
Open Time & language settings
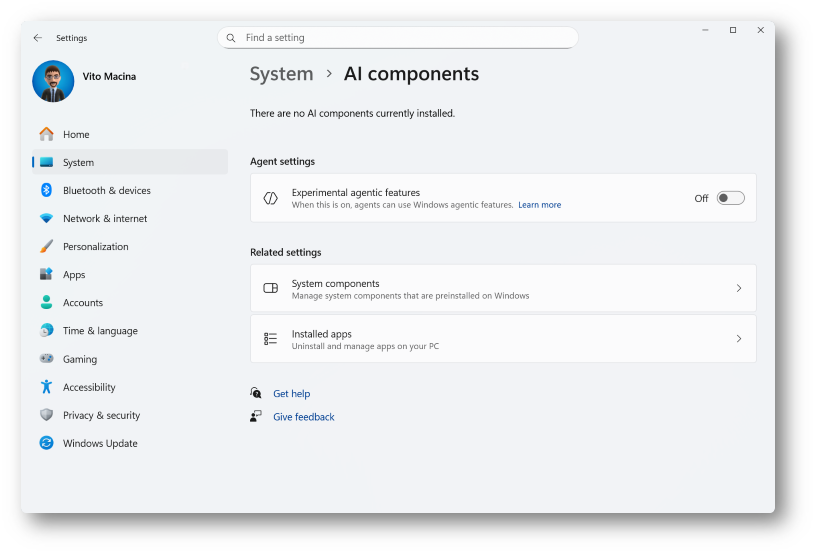(100, 331)
